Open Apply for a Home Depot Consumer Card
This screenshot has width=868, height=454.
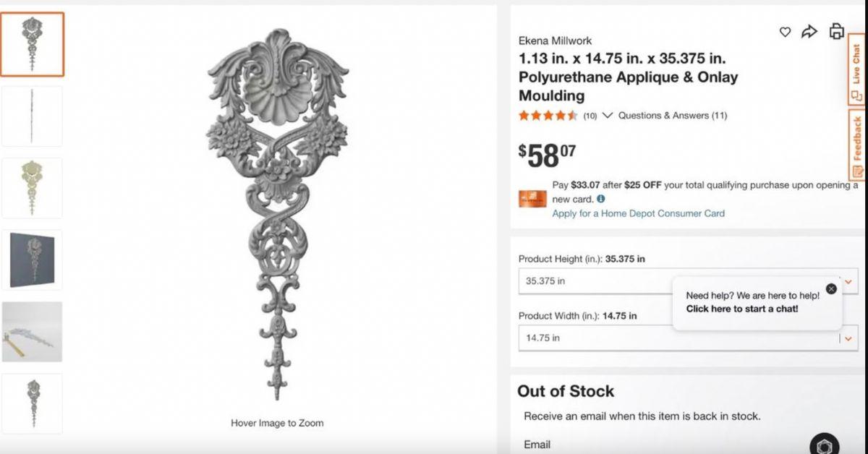638,213
